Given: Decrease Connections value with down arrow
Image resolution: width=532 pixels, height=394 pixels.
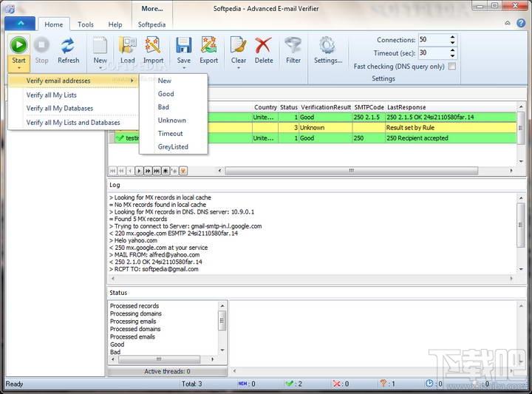Looking at the screenshot, I should point(453,42).
